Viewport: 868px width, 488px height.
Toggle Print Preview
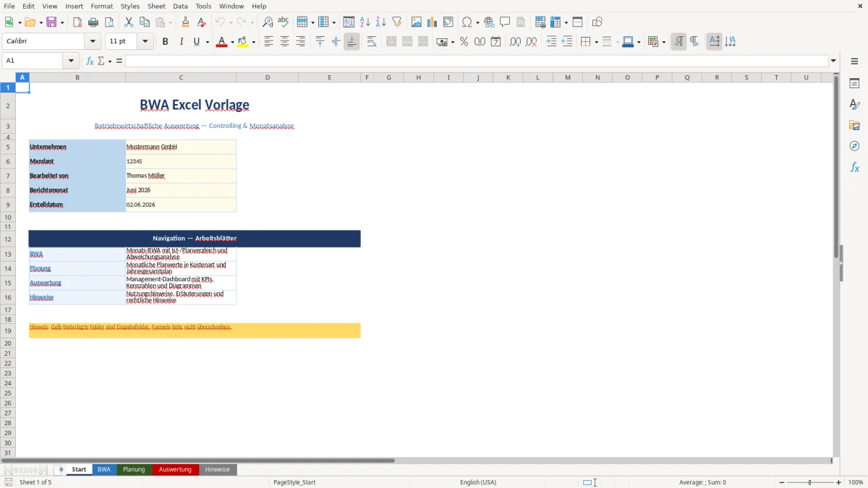tap(110, 22)
